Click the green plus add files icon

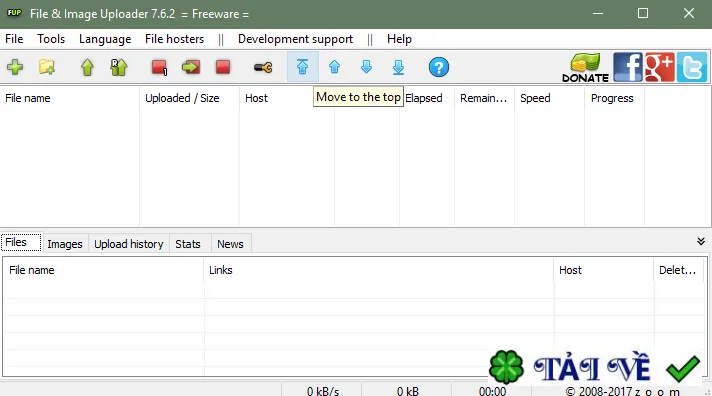pyautogui.click(x=15, y=67)
